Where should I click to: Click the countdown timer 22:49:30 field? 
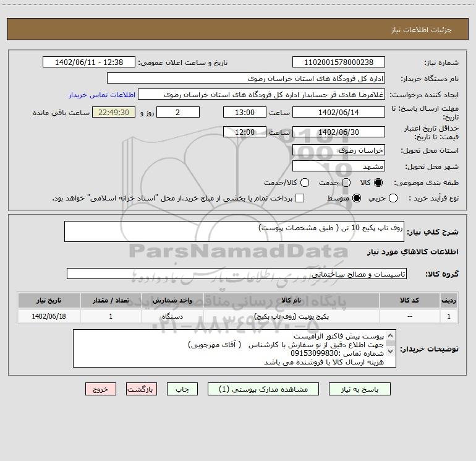tap(114, 112)
